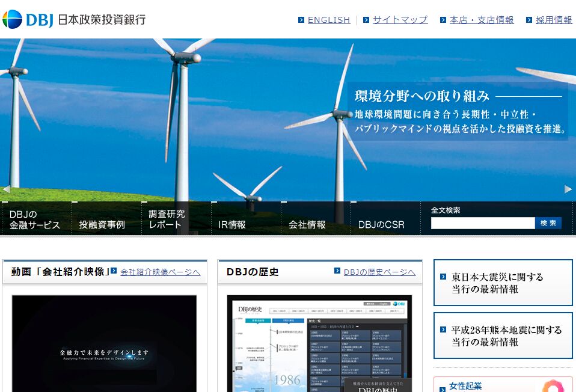576x392 pixels.
Task: Open the サイトマップ link
Action: 400,20
